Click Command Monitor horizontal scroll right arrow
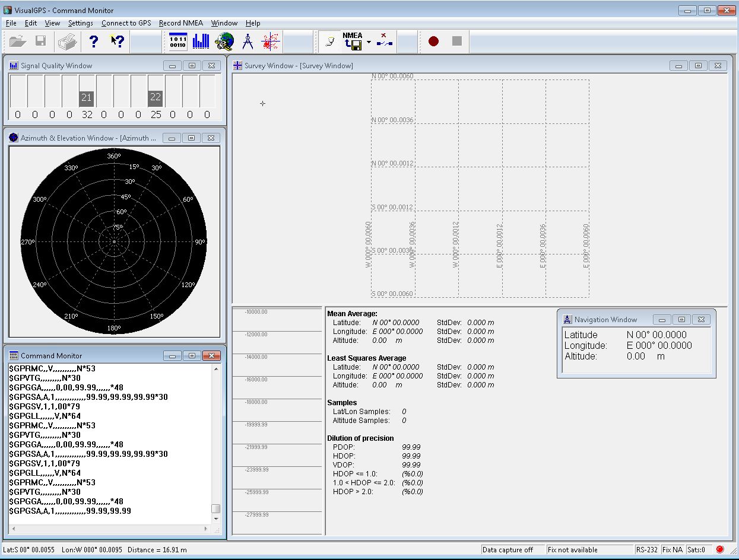This screenshot has height=560, width=739. click(x=207, y=529)
